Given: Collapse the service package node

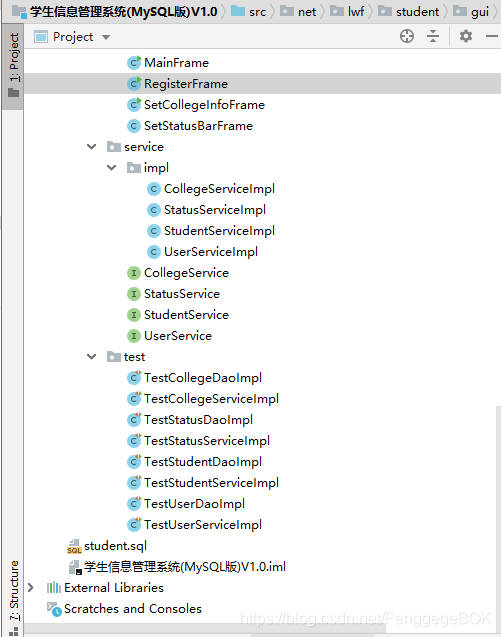Looking at the screenshot, I should tap(92, 147).
